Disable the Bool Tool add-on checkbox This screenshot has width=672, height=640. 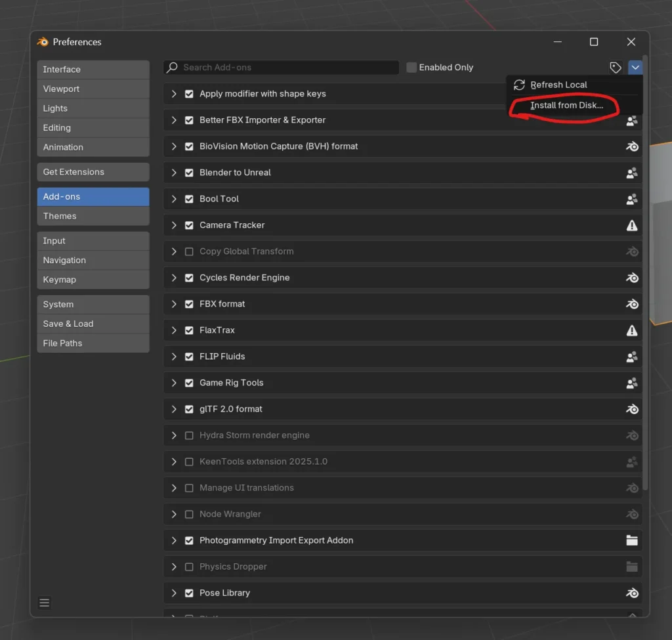189,199
